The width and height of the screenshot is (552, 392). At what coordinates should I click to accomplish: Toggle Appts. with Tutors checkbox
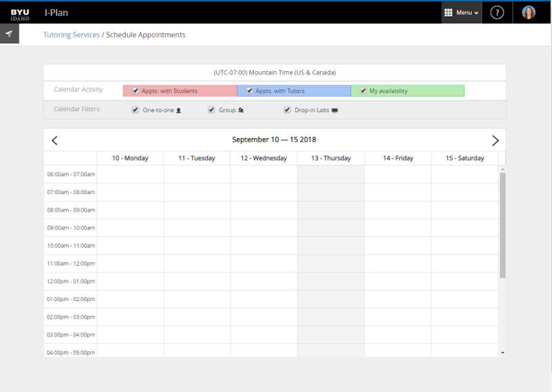pos(249,91)
